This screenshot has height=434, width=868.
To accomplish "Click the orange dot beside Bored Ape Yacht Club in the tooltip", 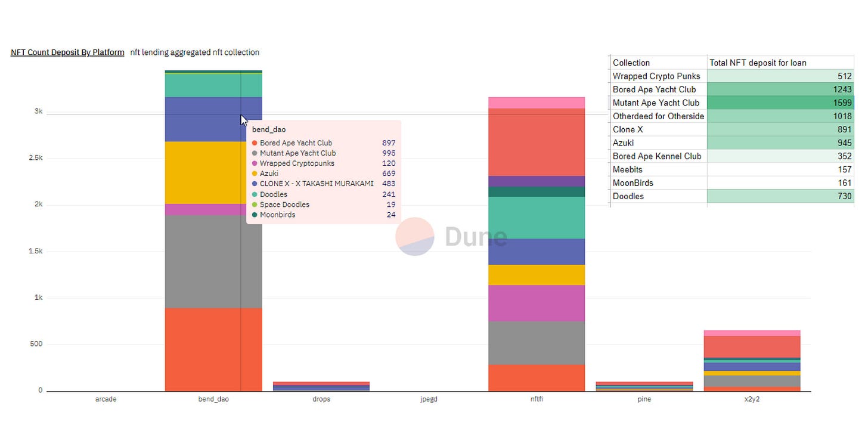I will coord(255,143).
